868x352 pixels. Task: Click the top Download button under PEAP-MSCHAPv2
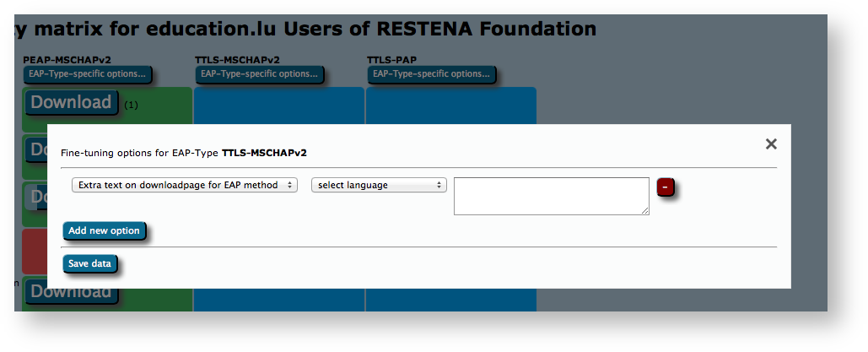pyautogui.click(x=71, y=103)
